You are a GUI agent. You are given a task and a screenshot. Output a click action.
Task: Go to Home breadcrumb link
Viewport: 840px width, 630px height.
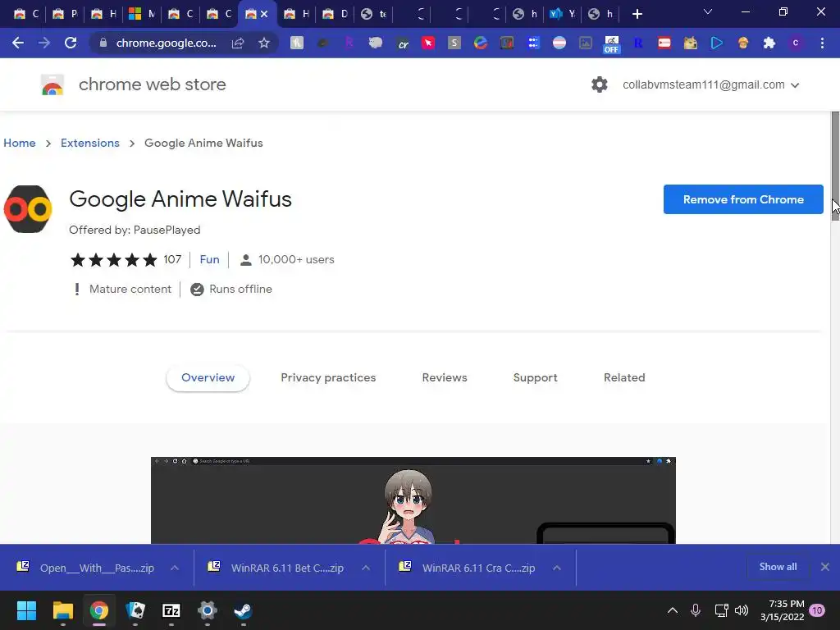pos(20,143)
